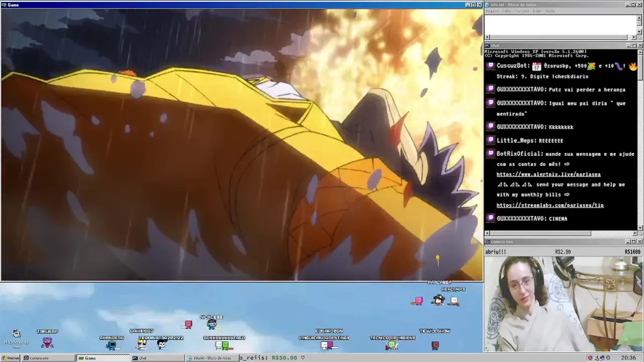This screenshot has height=362, width=644.
Task: Click the 'abriu!!!' text in camera window
Action: (x=496, y=252)
